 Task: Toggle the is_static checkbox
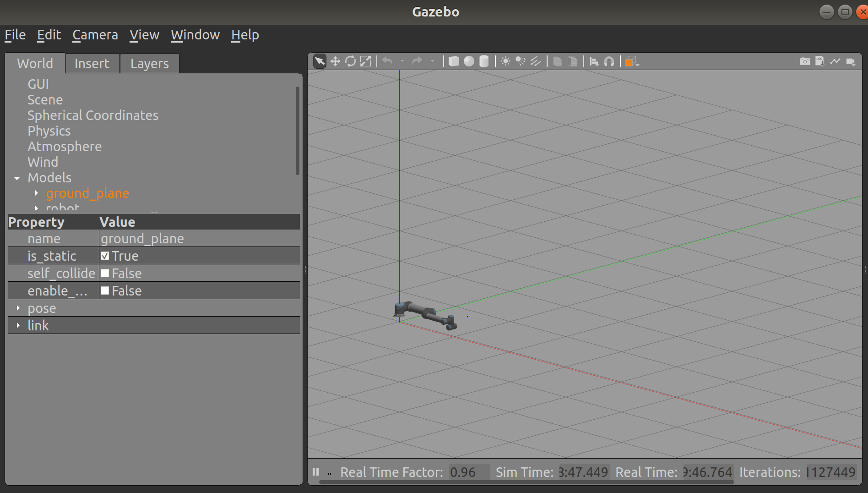coord(105,256)
